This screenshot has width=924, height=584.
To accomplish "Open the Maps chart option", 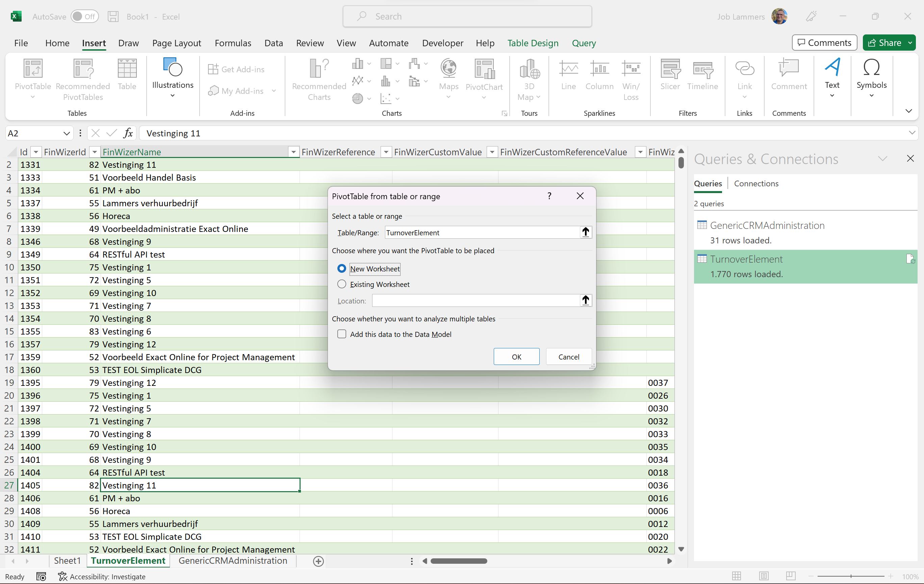I will coord(448,79).
